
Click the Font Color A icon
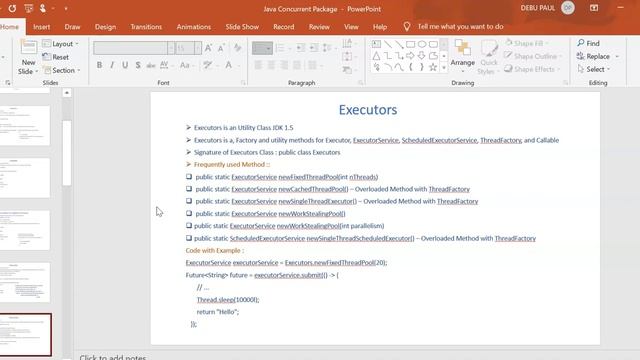(x=229, y=65)
